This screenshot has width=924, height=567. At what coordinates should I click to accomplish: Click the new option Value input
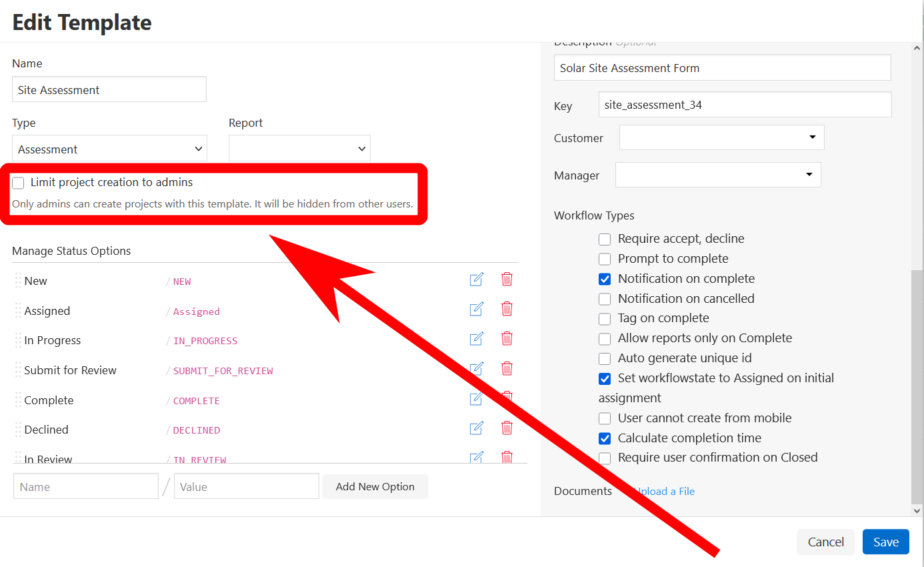pyautogui.click(x=247, y=486)
